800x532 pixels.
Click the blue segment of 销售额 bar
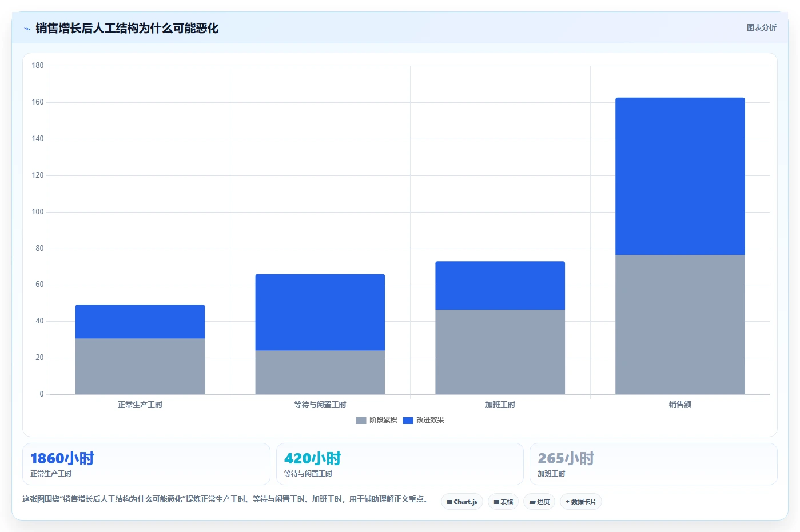680,176
